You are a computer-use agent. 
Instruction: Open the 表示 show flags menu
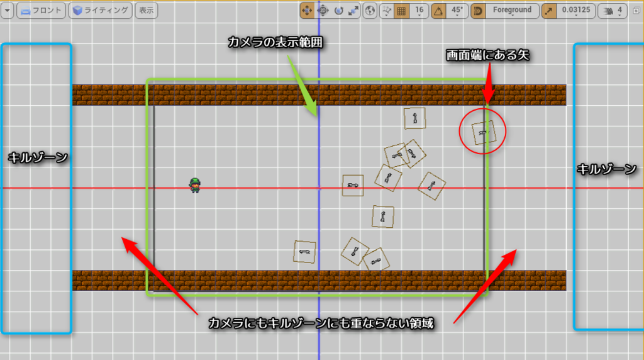146,10
